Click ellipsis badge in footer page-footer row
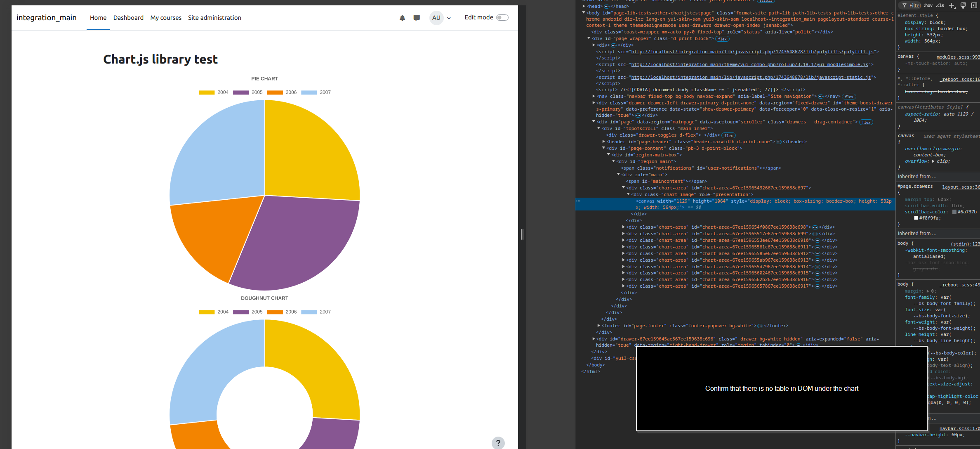 pos(760,326)
